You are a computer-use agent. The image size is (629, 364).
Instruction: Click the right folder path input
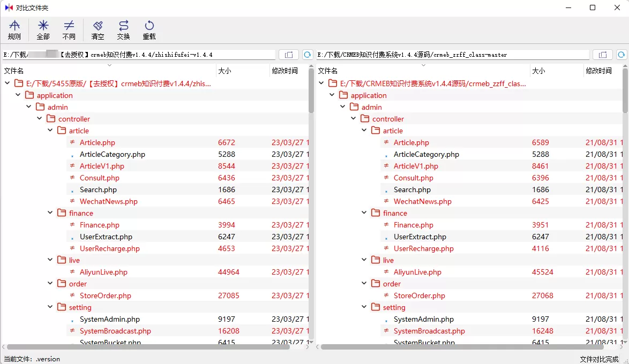[x=453, y=55]
